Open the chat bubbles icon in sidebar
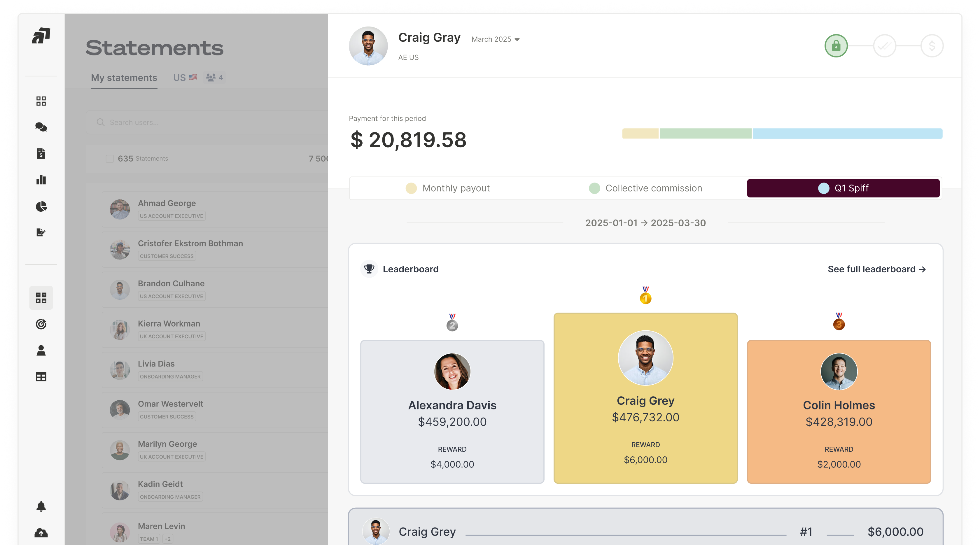980x545 pixels. (41, 127)
